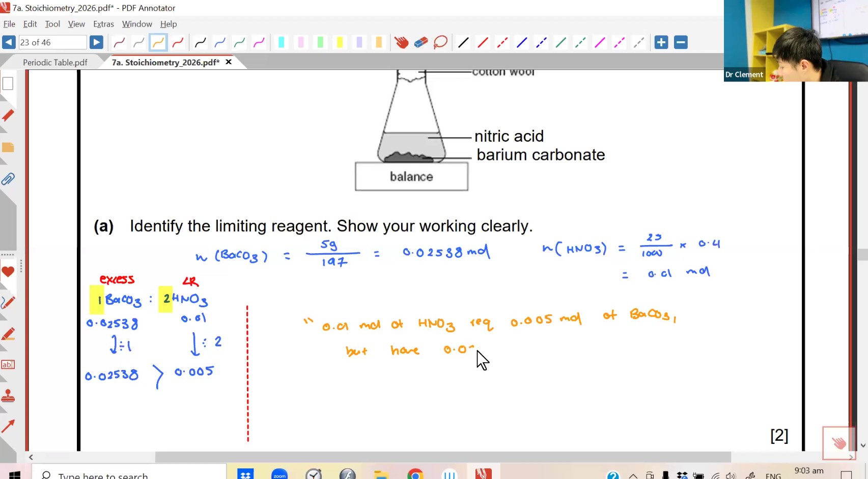
Task: Open the Tool menu
Action: pos(52,24)
